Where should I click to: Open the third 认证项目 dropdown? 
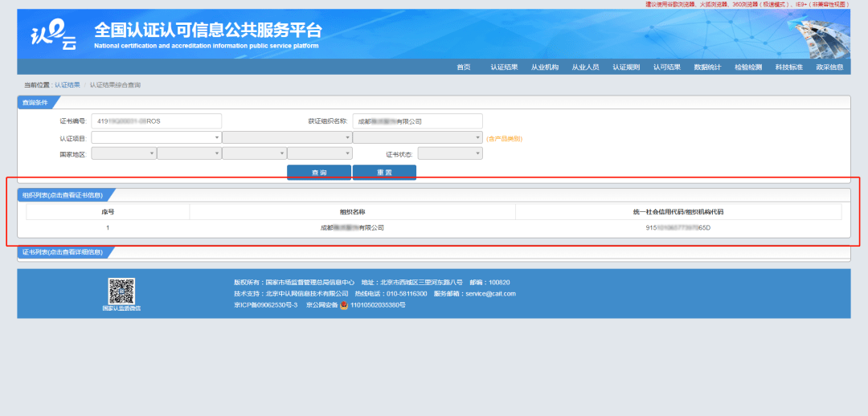[417, 137]
